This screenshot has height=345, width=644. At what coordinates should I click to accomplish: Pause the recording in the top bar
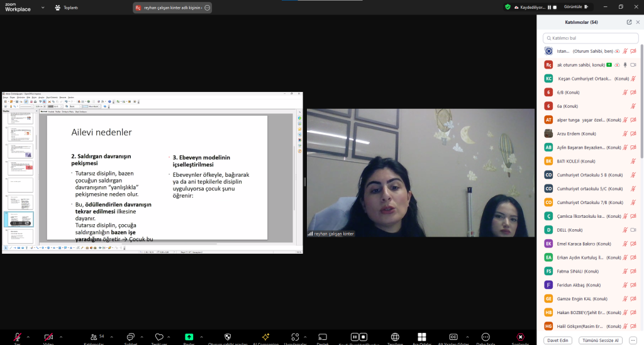tap(549, 7)
